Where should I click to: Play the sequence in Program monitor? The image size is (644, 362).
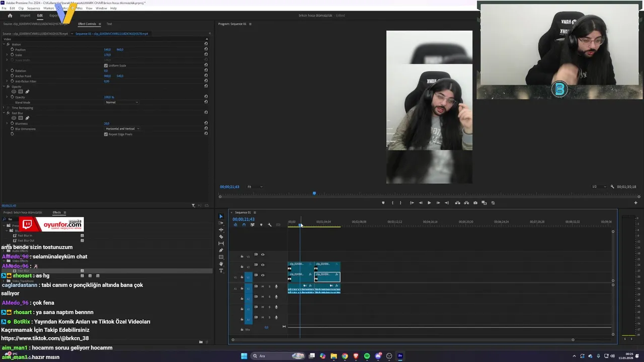click(429, 203)
